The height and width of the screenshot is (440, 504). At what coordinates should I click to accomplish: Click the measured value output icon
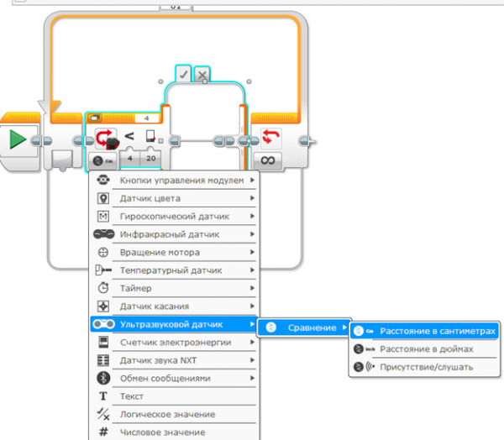(150, 136)
